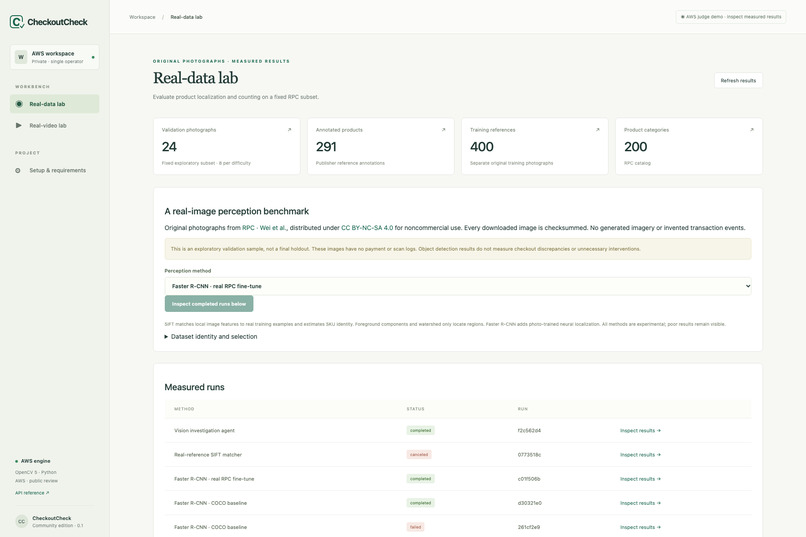This screenshot has width=806, height=537.
Task: Click the CheckoutCheck Community edition label
Action: [57, 522]
